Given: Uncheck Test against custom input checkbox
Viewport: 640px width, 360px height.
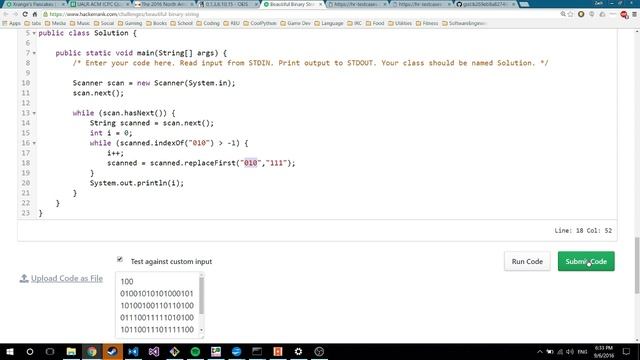Looking at the screenshot, I should (120, 259).
